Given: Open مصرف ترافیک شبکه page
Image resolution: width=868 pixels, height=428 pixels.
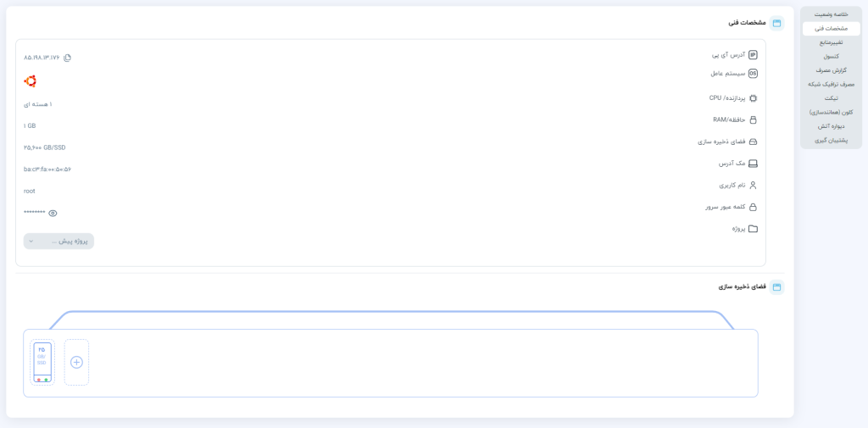Looking at the screenshot, I should [x=832, y=84].
